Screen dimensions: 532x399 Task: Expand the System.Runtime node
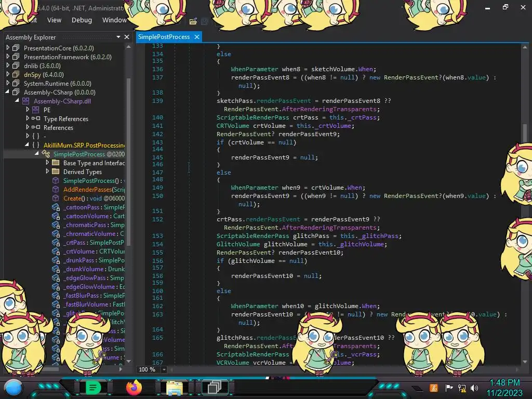pos(8,83)
